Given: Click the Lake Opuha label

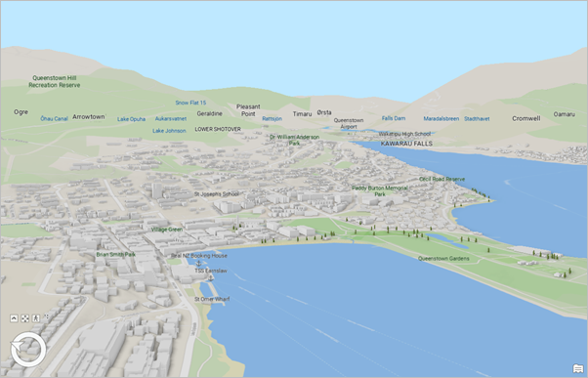Looking at the screenshot, I should pos(131,119).
